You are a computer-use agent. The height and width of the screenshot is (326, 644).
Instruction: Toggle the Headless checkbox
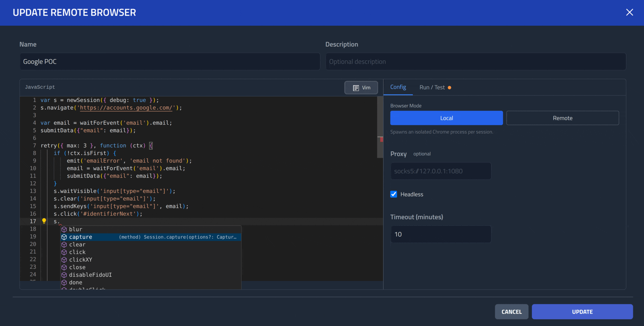point(394,194)
